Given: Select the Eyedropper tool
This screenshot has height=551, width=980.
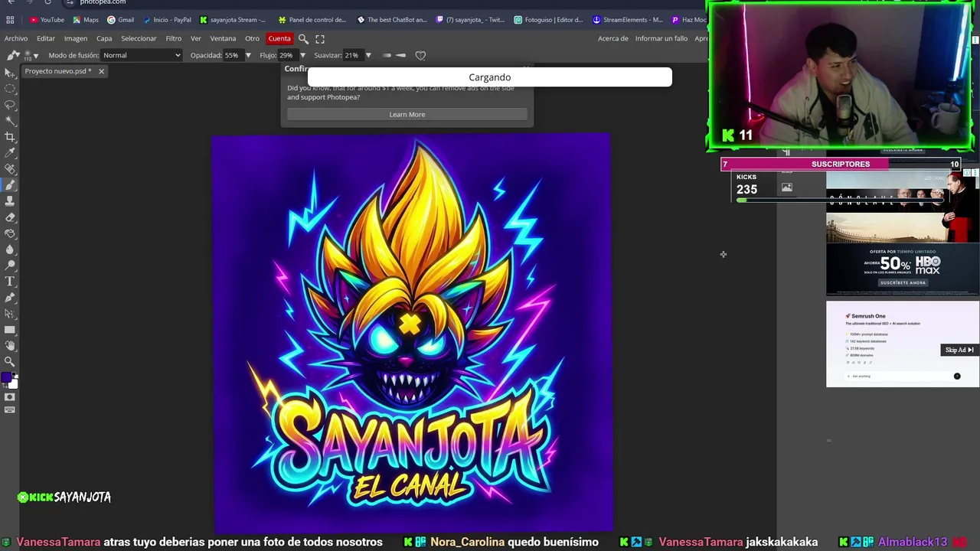Looking at the screenshot, I should 10,152.
